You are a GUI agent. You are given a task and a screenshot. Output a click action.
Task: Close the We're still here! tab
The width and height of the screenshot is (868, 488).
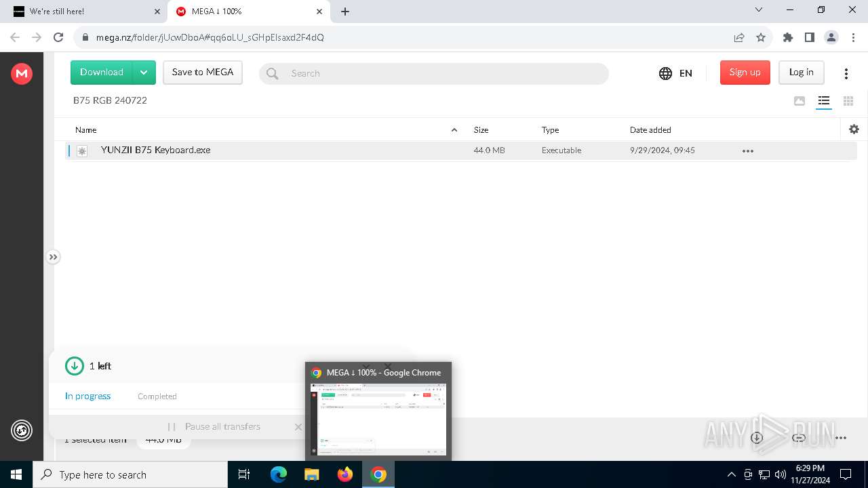(x=157, y=12)
